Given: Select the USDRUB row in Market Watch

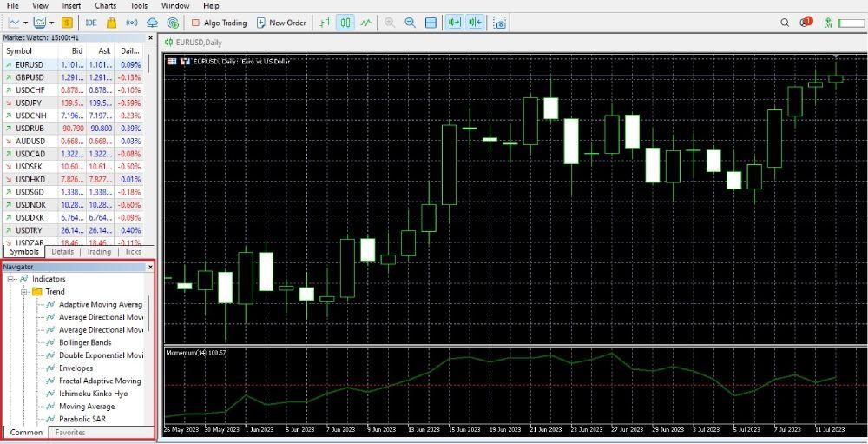Looking at the screenshot, I should (x=73, y=129).
